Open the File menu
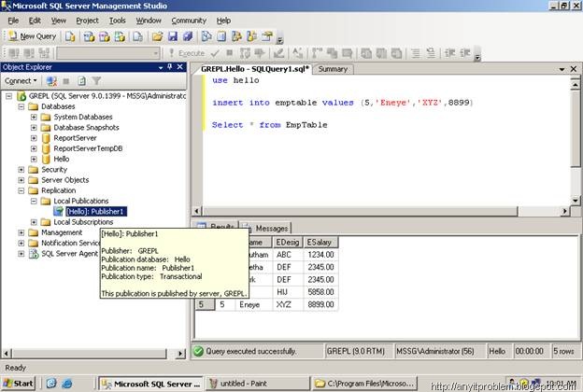The height and width of the screenshot is (392, 583). pos(13,21)
